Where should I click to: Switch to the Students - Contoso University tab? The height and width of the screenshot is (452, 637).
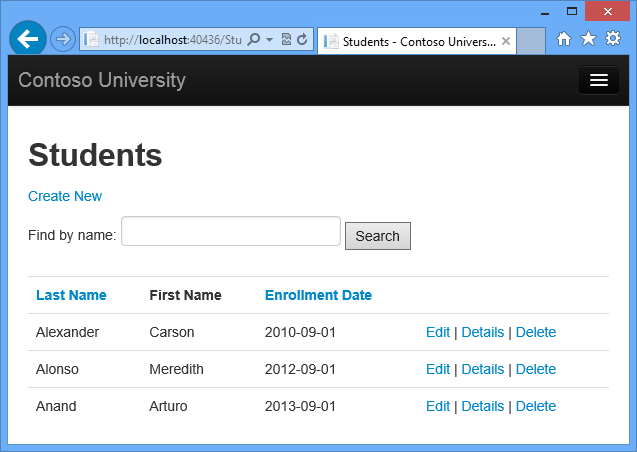pyautogui.click(x=417, y=42)
